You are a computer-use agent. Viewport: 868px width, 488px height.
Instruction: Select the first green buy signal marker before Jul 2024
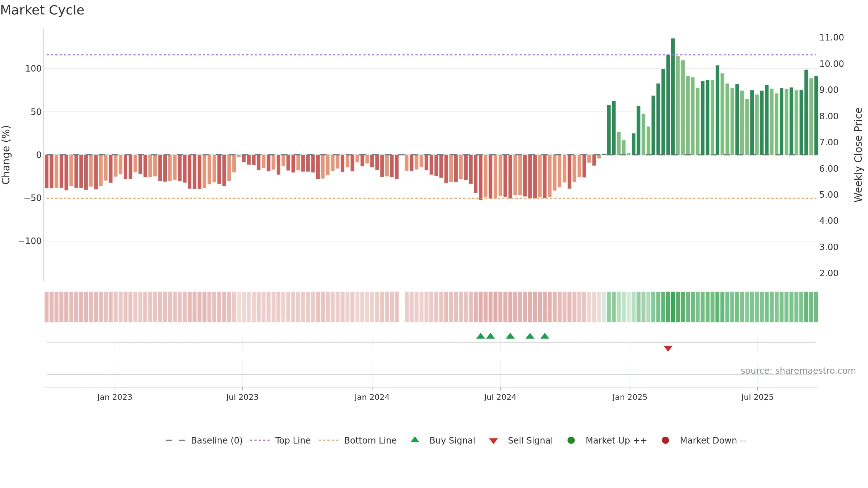[x=481, y=336]
